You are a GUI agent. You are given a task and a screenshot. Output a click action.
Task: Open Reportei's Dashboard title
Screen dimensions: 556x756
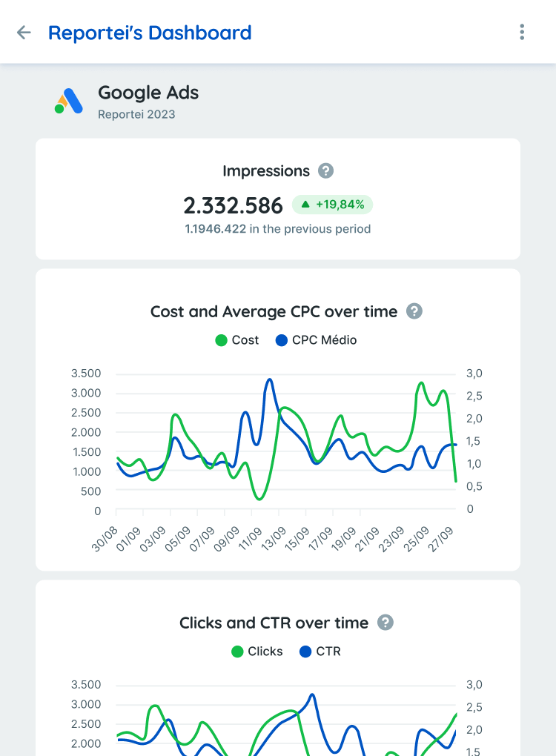point(150,33)
